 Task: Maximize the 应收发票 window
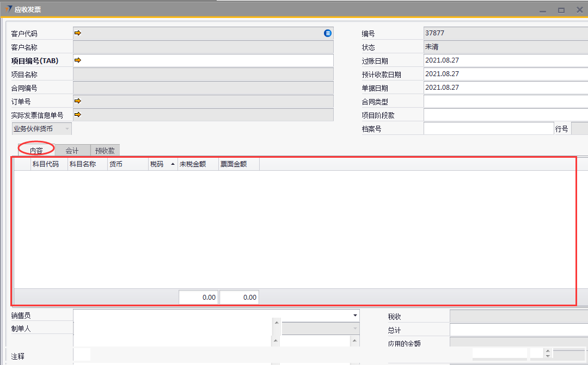coord(561,10)
